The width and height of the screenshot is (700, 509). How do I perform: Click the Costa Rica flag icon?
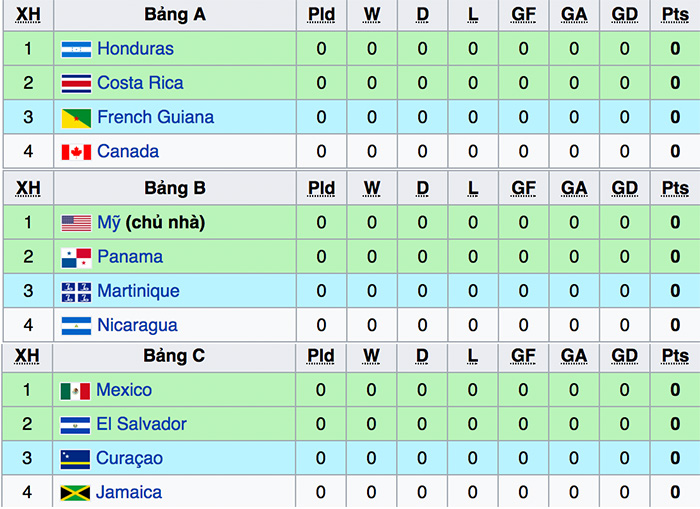(76, 83)
